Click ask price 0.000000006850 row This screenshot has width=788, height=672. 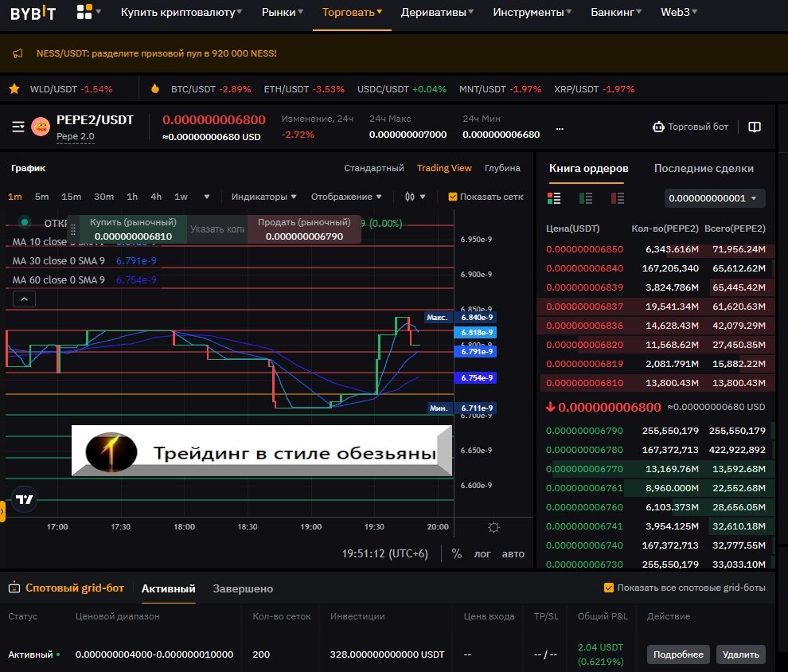(x=655, y=249)
